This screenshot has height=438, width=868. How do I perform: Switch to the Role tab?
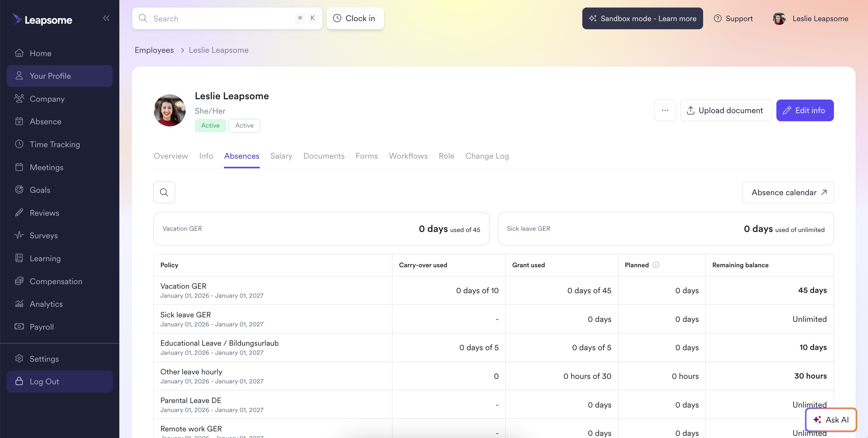click(x=446, y=156)
